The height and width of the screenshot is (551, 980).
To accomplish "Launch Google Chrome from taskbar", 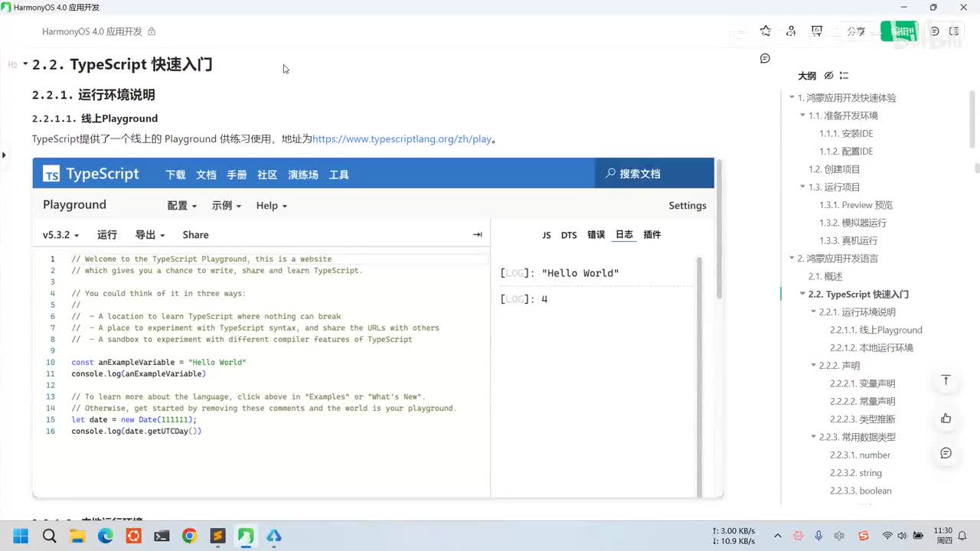I will 190,536.
